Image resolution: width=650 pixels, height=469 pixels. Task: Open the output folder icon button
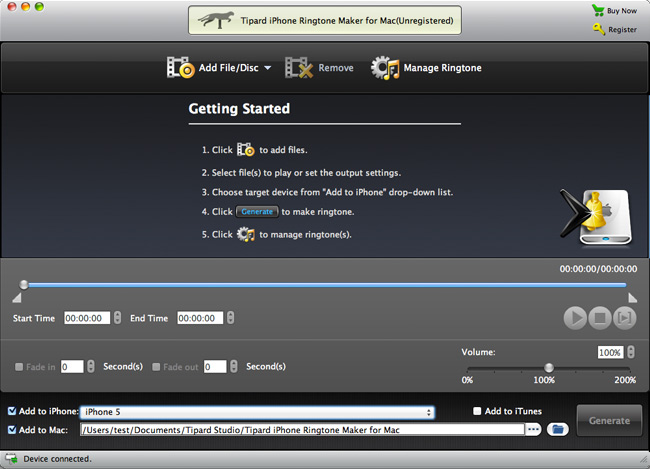pyautogui.click(x=558, y=429)
